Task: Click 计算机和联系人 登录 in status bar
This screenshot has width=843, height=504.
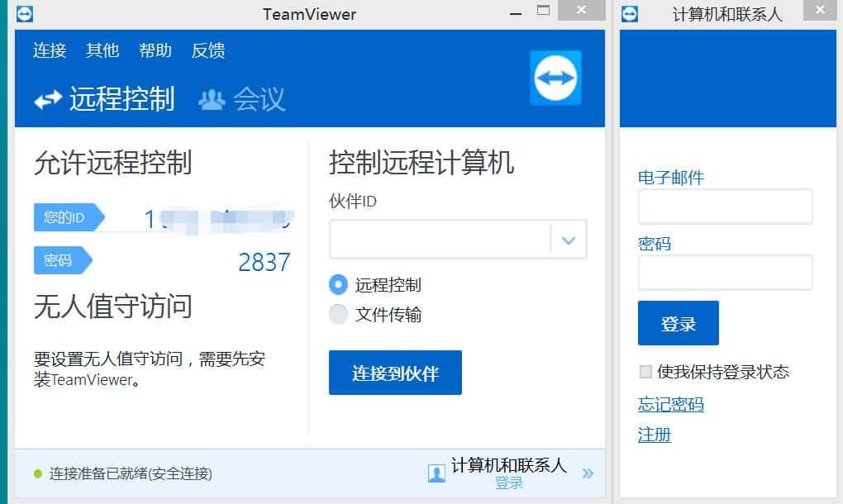Action: pyautogui.click(x=508, y=473)
